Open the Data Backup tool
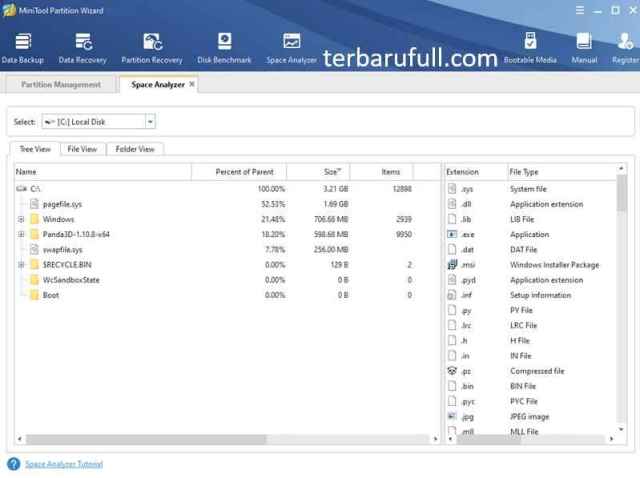This screenshot has height=478, width=640. click(x=23, y=48)
